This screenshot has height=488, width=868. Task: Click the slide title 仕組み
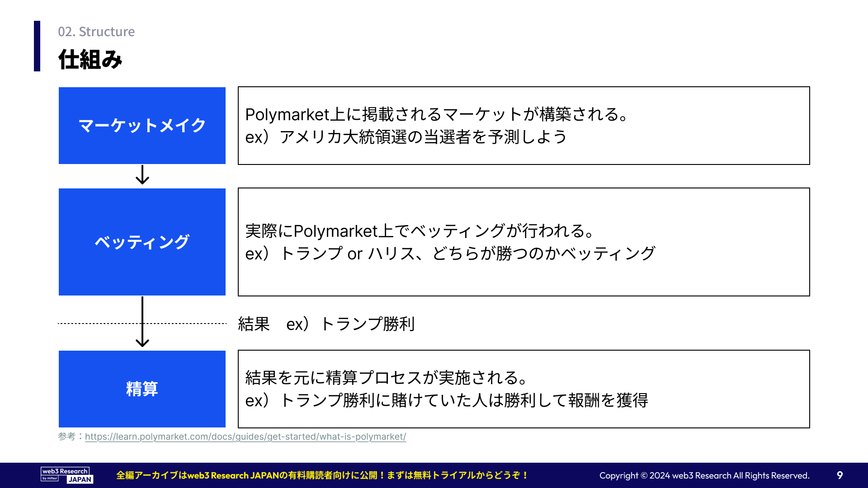point(90,60)
